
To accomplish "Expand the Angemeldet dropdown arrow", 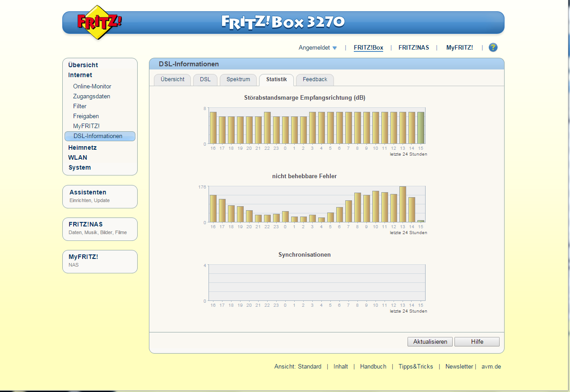I will point(334,48).
